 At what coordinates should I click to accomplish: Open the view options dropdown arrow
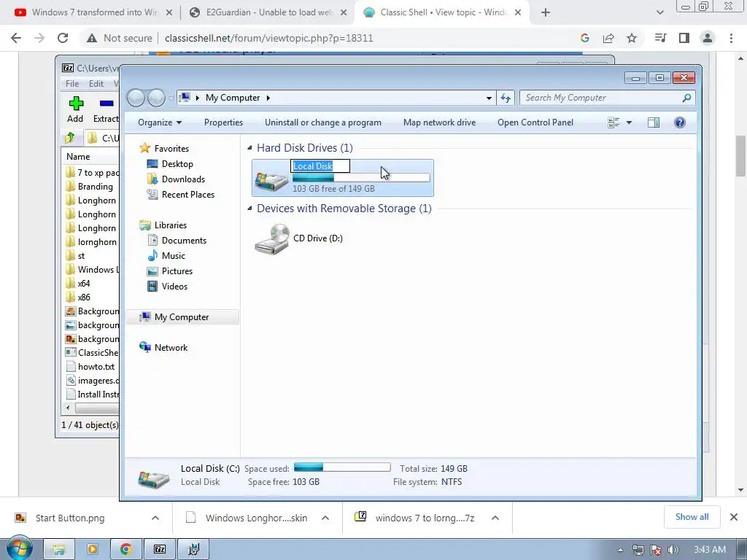coord(629,122)
